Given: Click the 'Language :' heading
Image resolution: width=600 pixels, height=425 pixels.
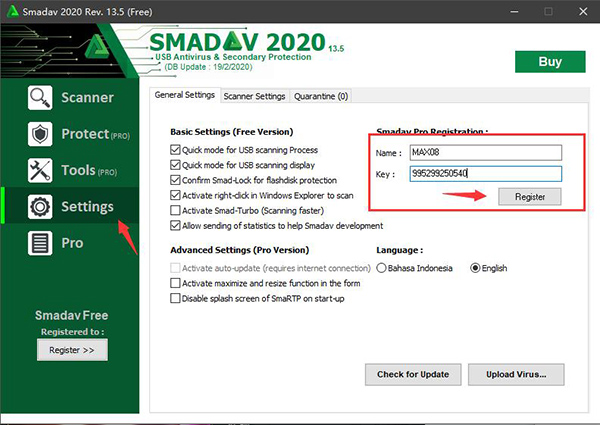Looking at the screenshot, I should 399,250.
